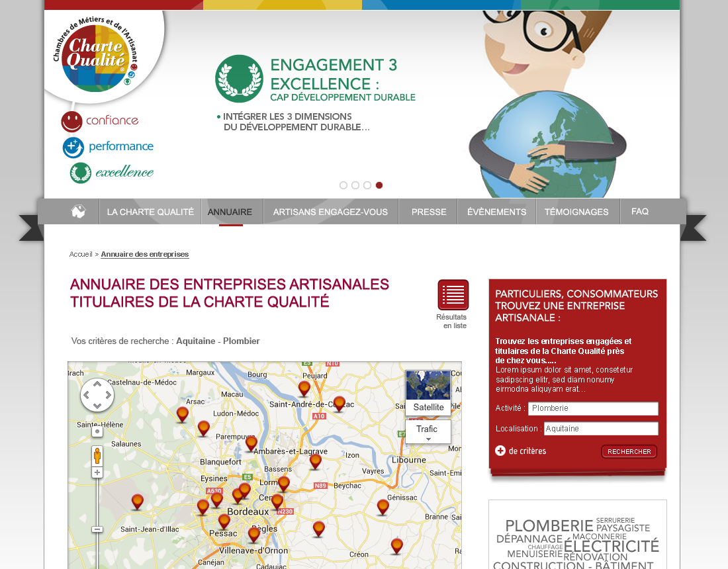
Task: Click the globe-hugging character illustration
Action: [x=548, y=105]
